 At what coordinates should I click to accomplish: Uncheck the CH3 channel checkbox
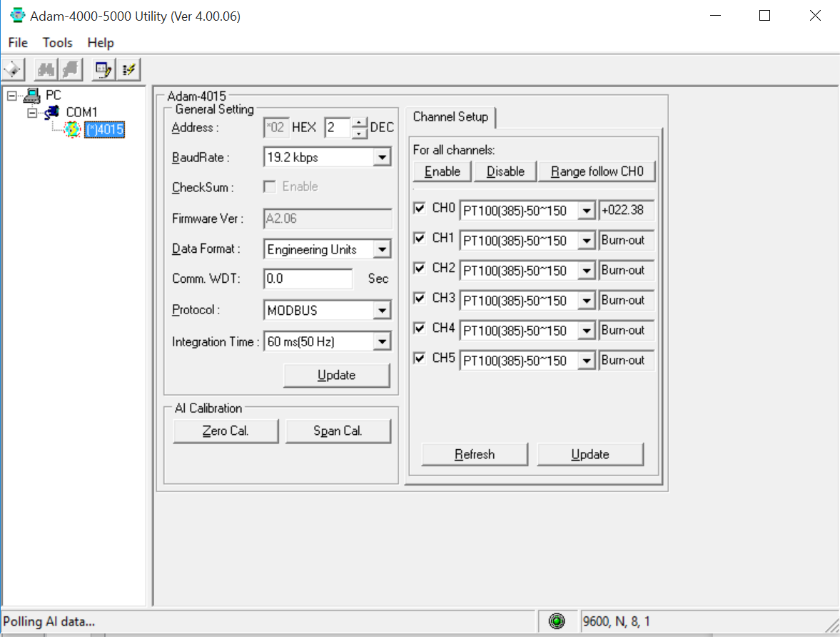[x=420, y=298]
